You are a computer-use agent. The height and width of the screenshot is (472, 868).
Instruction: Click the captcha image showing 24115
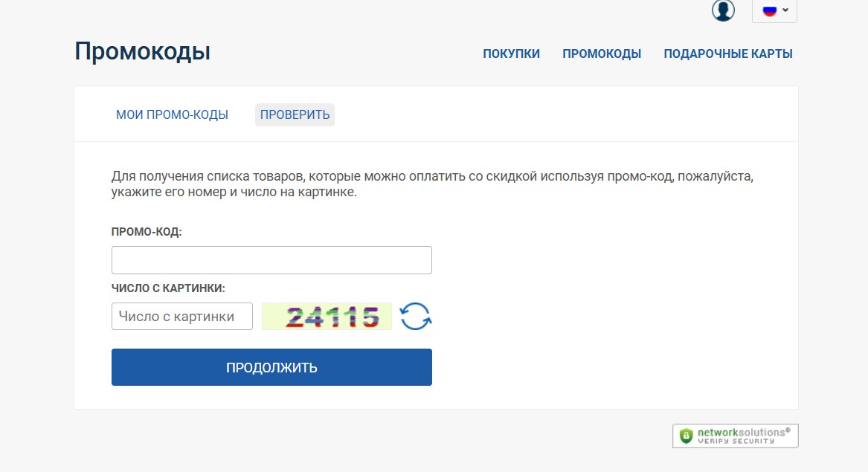[x=327, y=317]
